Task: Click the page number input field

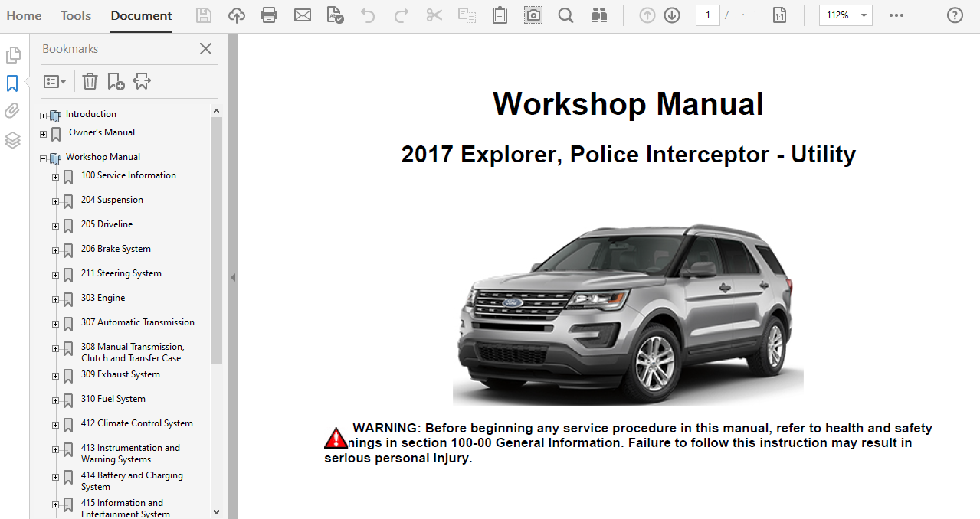Action: 706,15
